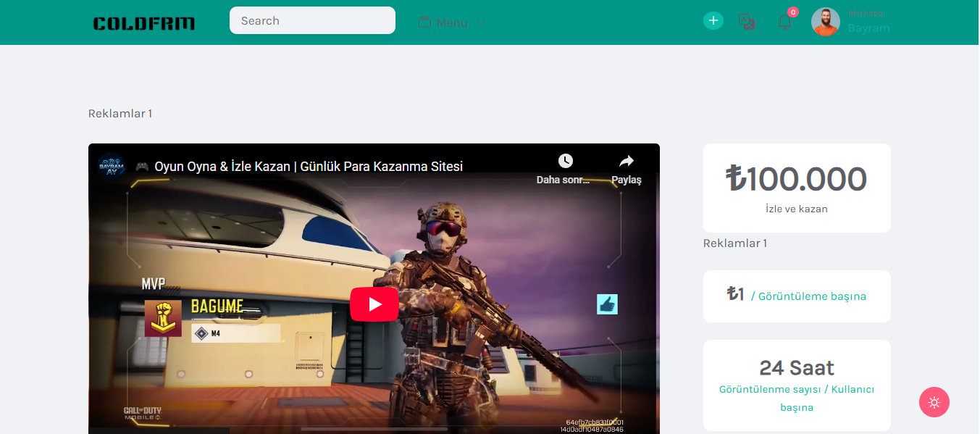Screen dimensions: 980x434
Task: Click the Bayram profile avatar
Action: tap(826, 22)
